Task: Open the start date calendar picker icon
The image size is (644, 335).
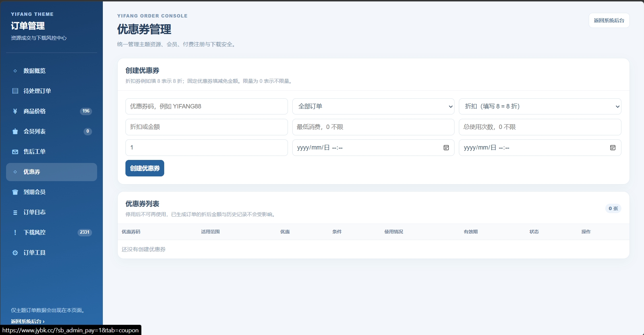Action: point(446,148)
